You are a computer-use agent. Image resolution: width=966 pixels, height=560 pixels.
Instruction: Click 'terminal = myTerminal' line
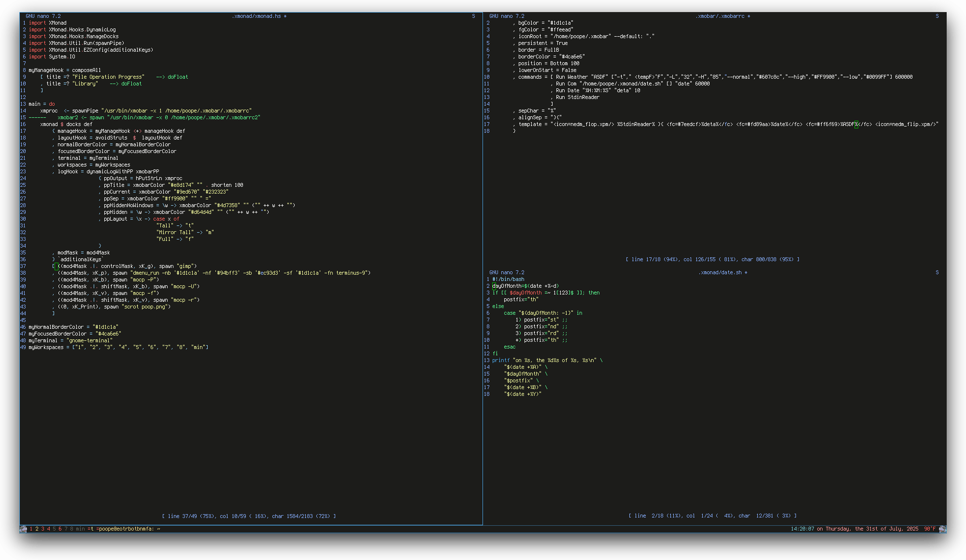coord(85,158)
